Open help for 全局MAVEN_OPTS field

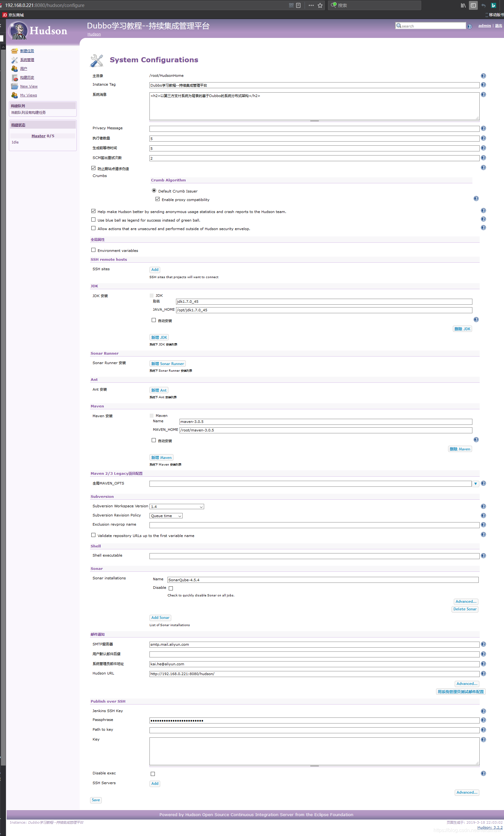483,484
